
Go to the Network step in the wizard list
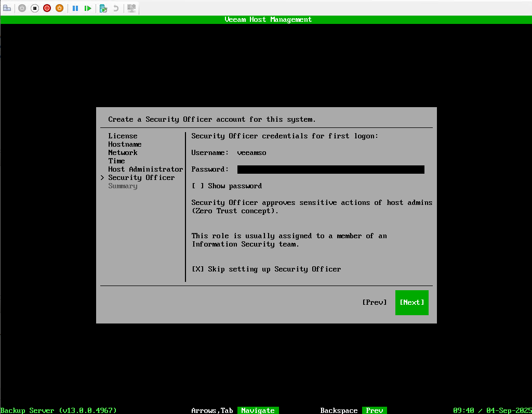tap(123, 152)
